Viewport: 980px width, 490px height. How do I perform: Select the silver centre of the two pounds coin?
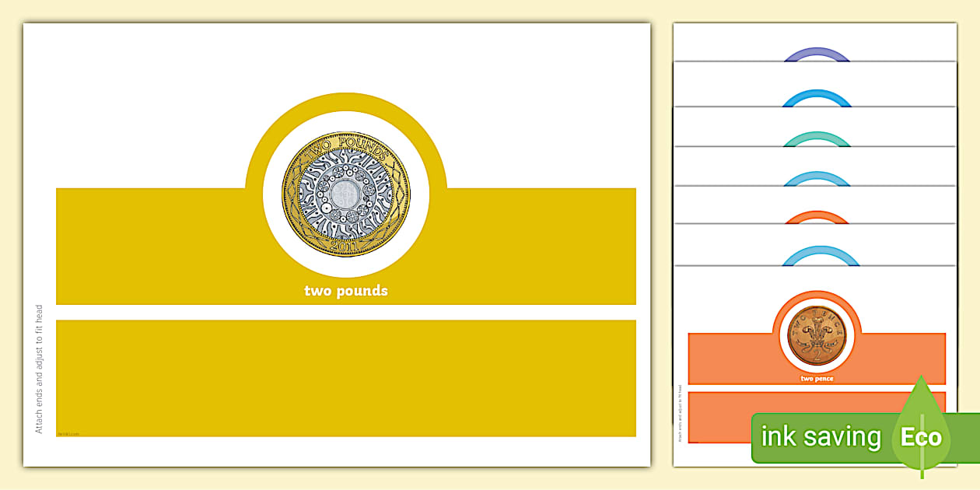[x=345, y=194]
